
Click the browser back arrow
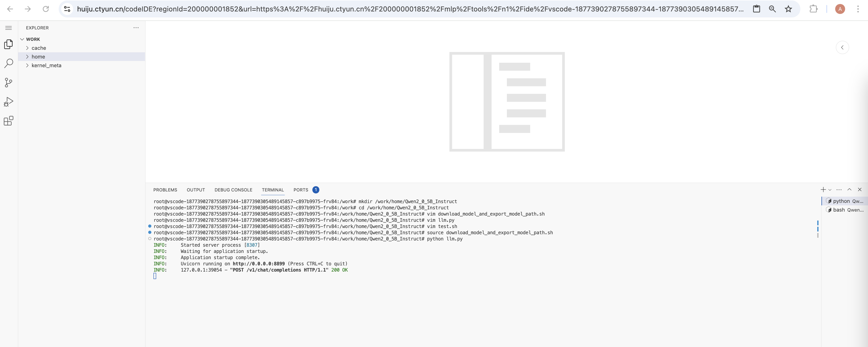[10, 9]
